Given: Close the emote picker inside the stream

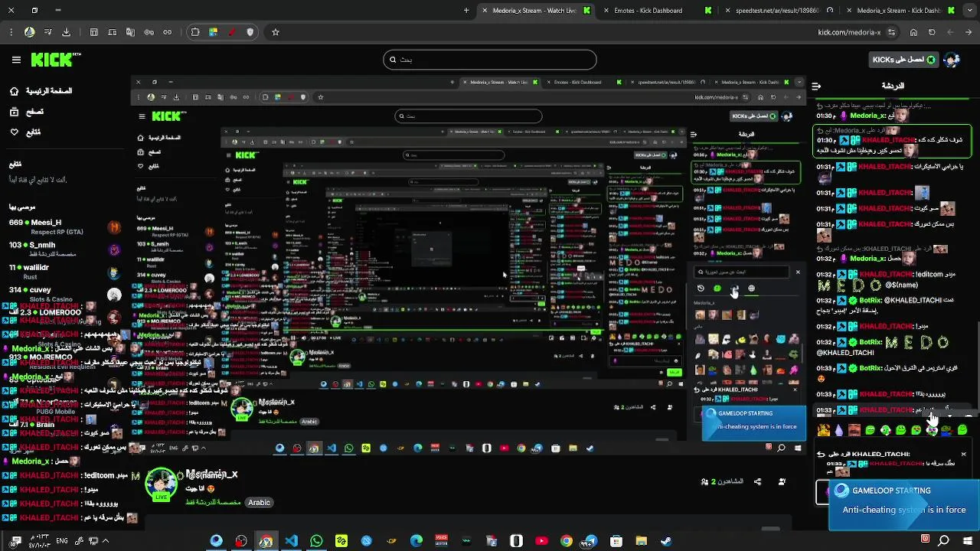Looking at the screenshot, I should click(x=798, y=272).
